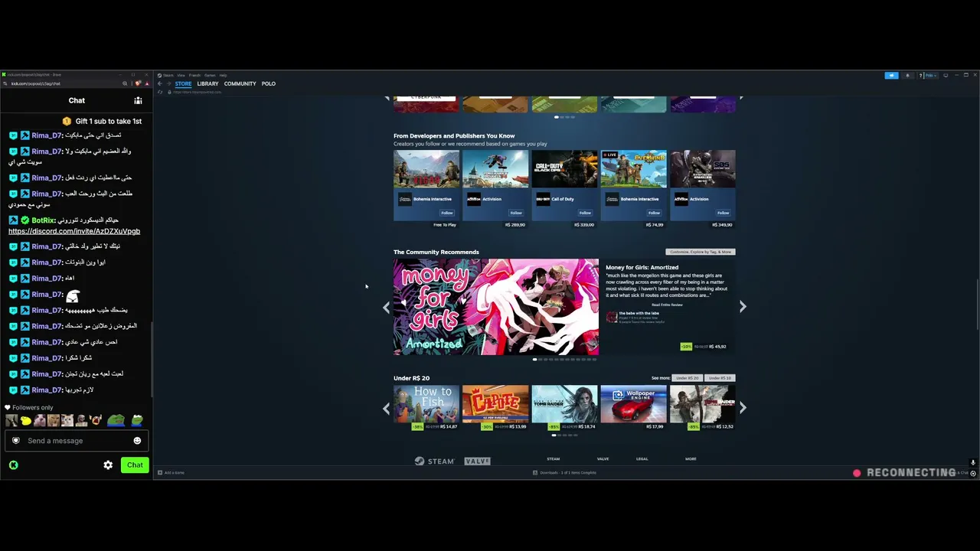
Task: Click Read Entire Review link
Action: click(x=667, y=305)
